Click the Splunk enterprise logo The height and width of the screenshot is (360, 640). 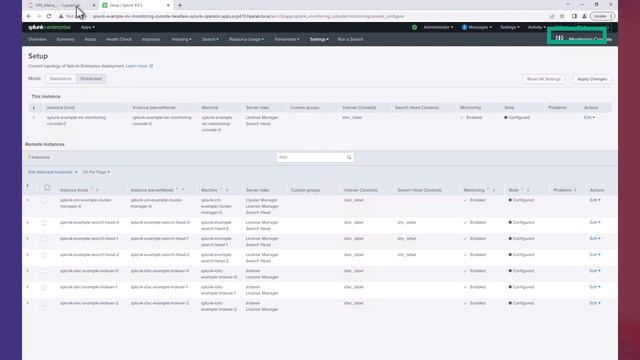pos(49,27)
